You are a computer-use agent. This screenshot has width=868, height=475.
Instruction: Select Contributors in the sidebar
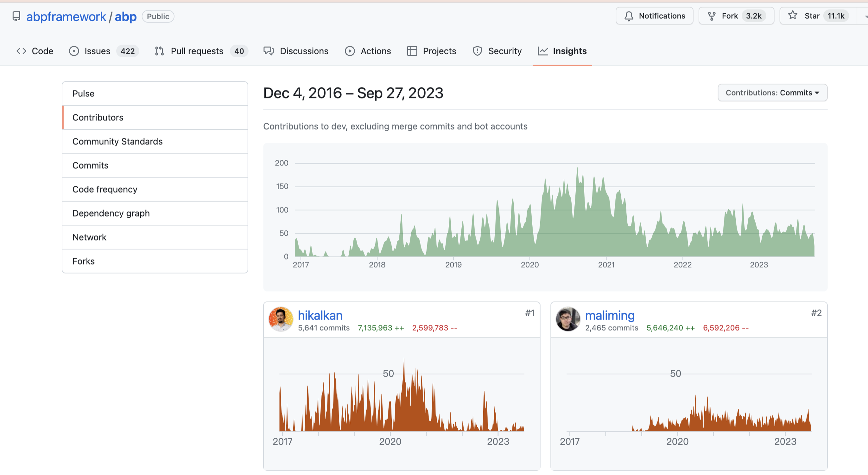coord(155,117)
